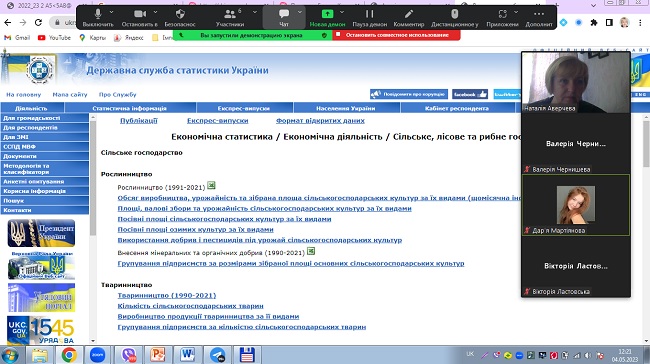Screen dimensions: 650x364
Task: Expand chat options arrow
Action: pyautogui.click(x=300, y=12)
